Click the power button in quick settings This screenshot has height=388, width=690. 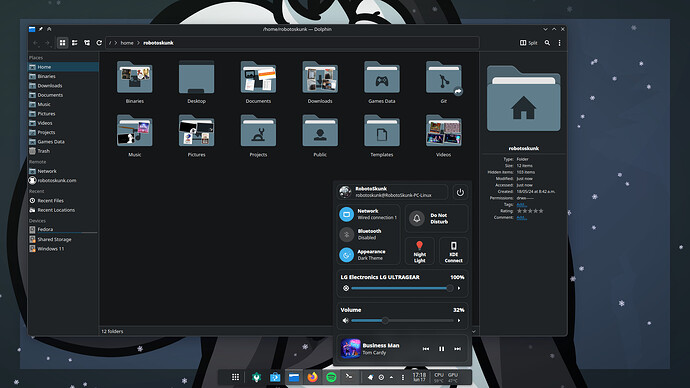460,192
